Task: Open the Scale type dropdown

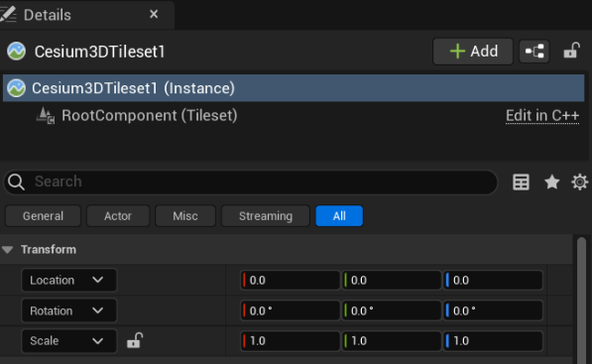Action: point(69,341)
